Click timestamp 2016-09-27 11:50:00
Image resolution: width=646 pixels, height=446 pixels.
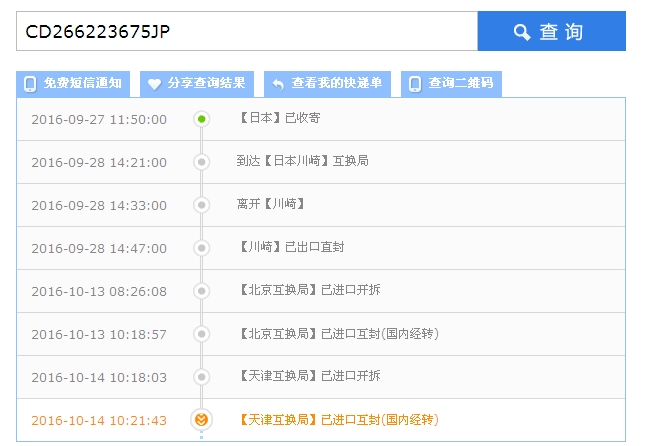(99, 119)
